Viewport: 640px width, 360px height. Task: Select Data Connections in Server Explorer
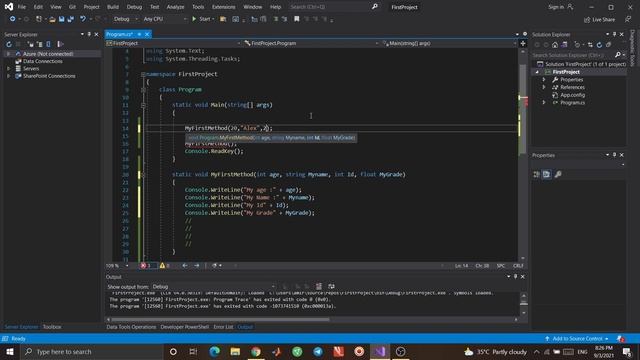(42, 61)
